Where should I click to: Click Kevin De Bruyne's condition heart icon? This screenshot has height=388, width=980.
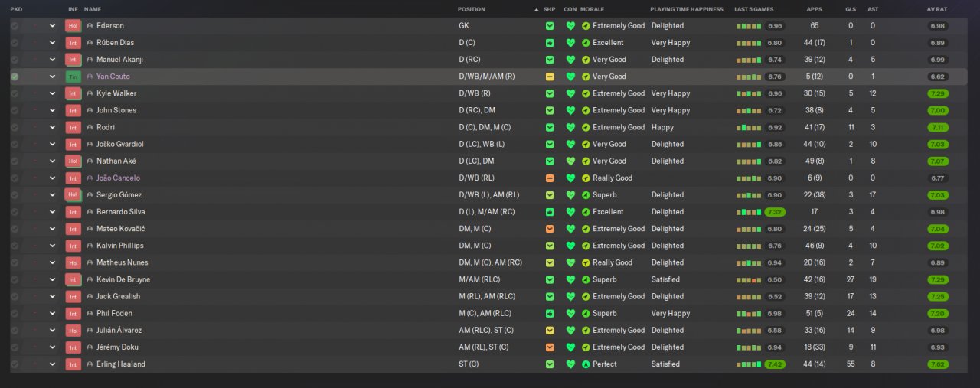(x=570, y=279)
